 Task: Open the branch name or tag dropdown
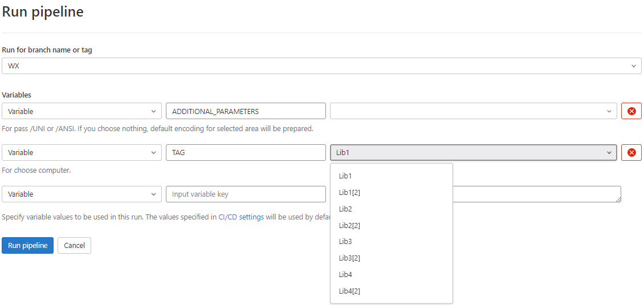[x=321, y=66]
